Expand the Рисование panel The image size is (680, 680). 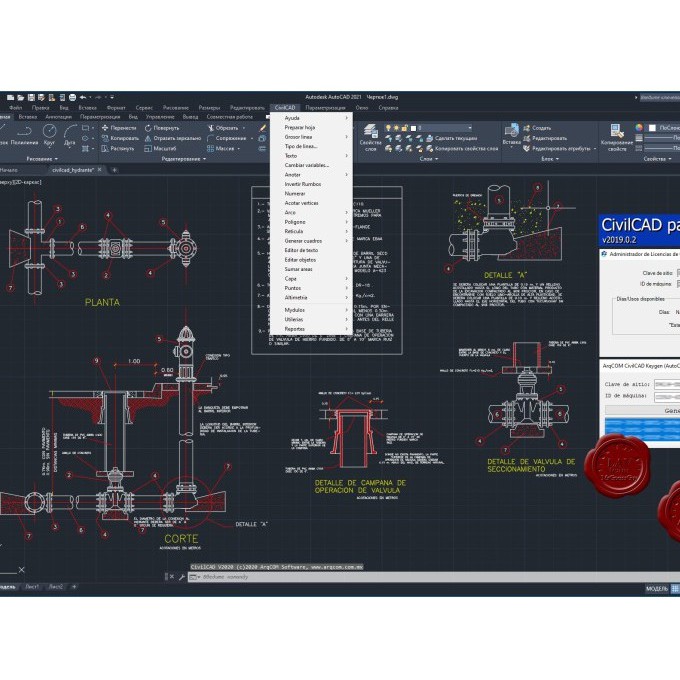click(42, 159)
